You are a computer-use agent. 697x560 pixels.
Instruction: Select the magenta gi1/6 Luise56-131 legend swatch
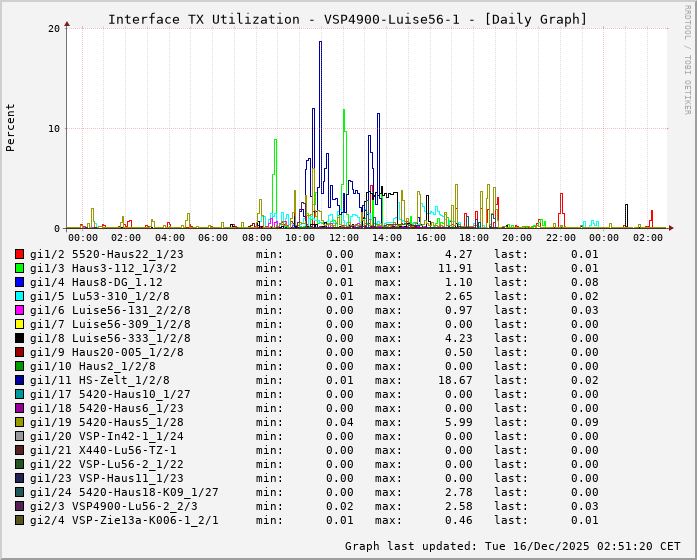click(20, 310)
